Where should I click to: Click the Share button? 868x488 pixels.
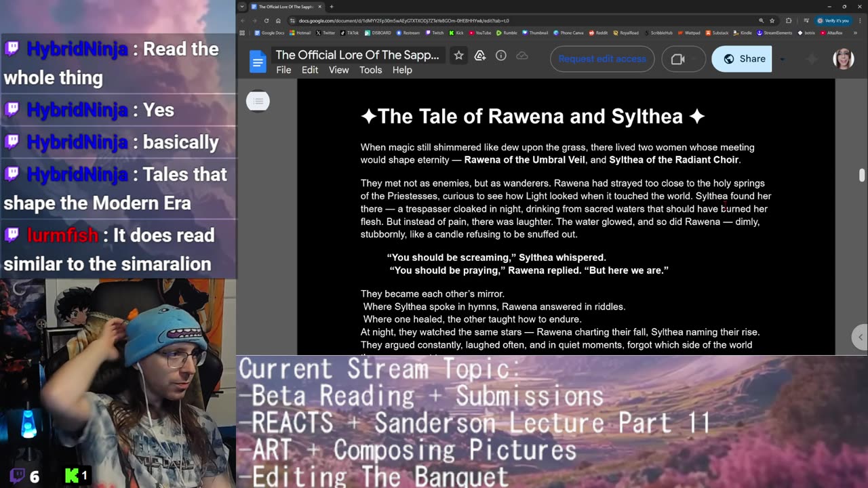(x=742, y=59)
